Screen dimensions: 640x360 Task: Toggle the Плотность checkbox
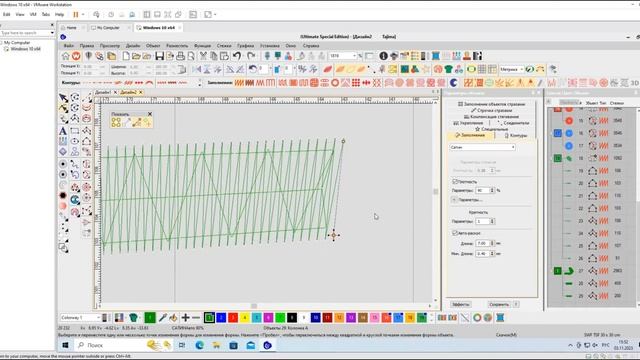point(455,182)
